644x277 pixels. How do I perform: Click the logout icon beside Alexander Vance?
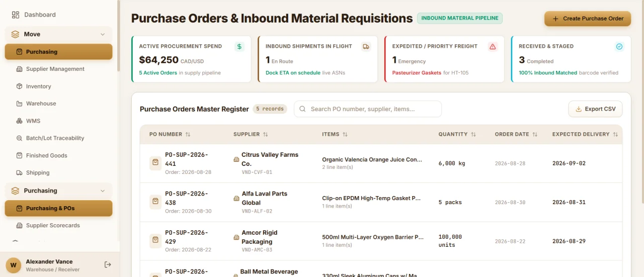(108, 265)
